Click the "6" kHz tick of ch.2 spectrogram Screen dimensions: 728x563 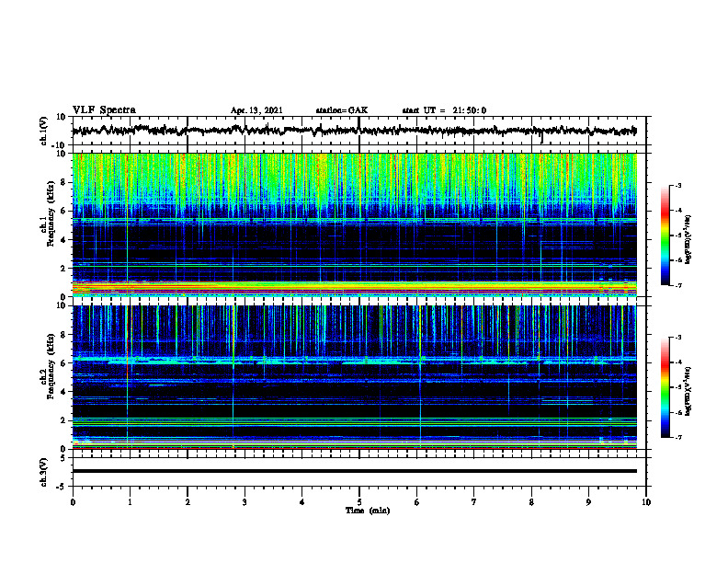(65, 363)
